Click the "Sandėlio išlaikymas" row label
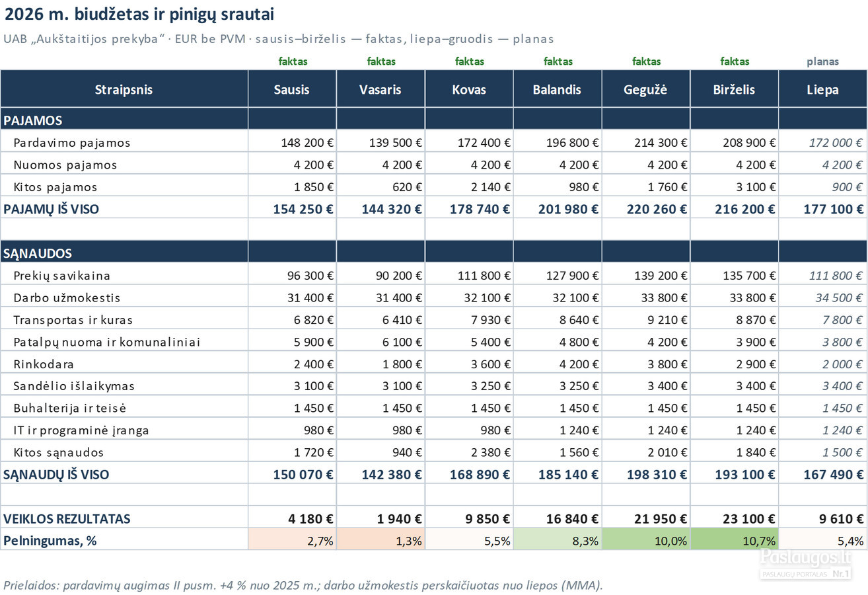 click(x=74, y=386)
